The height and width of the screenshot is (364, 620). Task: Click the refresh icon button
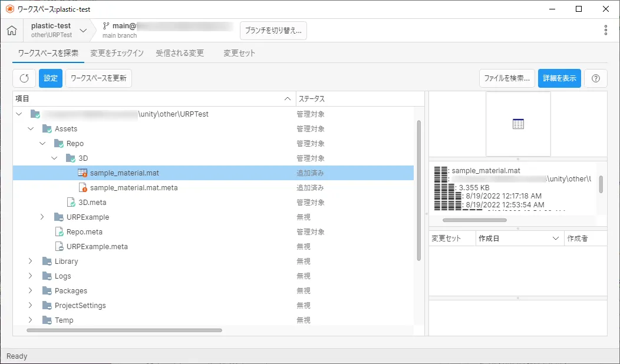coord(24,78)
